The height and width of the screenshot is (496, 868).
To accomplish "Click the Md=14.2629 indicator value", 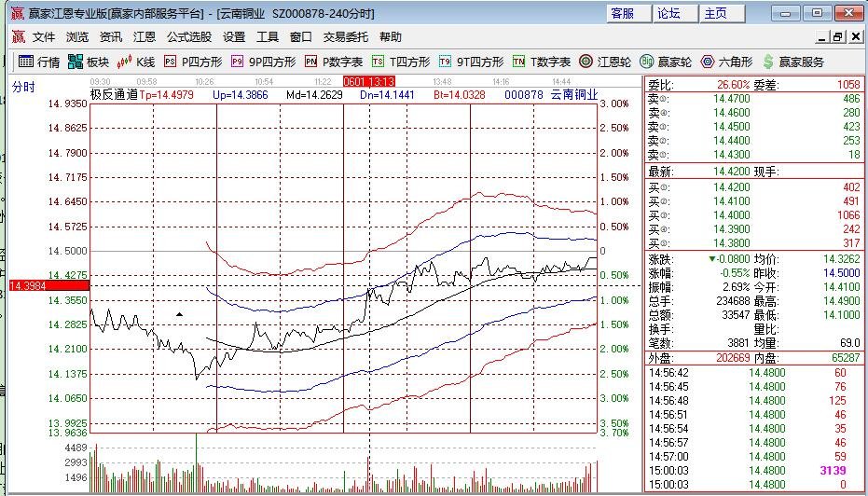I will click(314, 95).
